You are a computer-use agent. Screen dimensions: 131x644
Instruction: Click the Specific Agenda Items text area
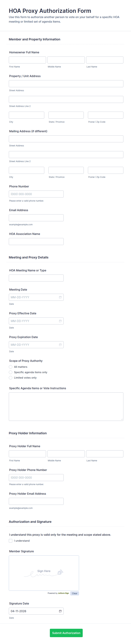pos(66,406)
